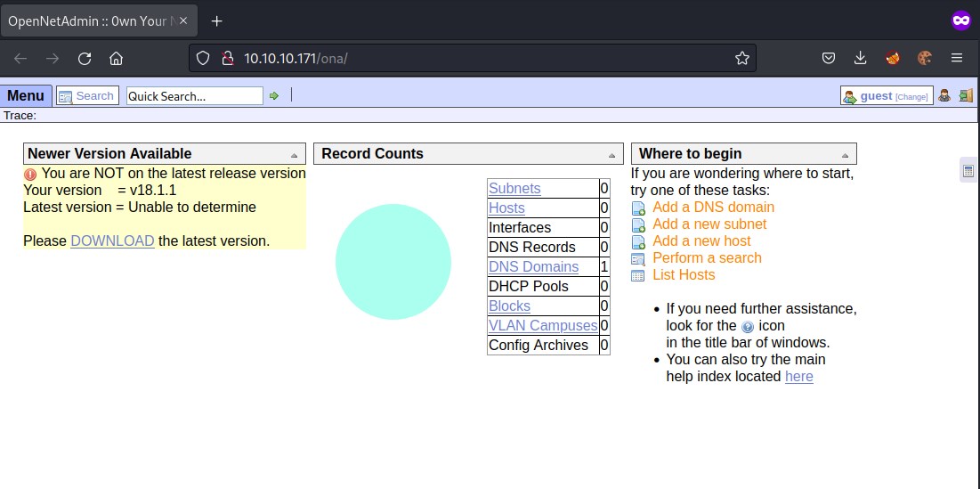Screen dimensions: 980x489
Task: Focus the Quick Search input field
Action: (x=194, y=96)
